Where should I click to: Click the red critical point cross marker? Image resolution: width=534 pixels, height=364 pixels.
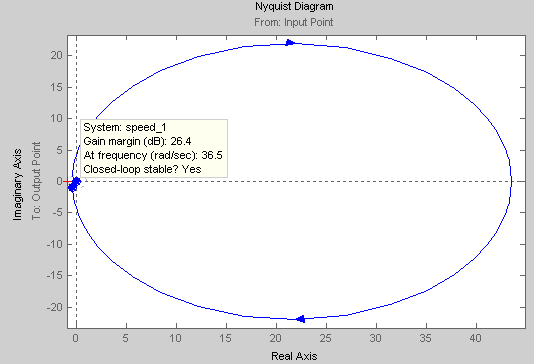(67, 181)
